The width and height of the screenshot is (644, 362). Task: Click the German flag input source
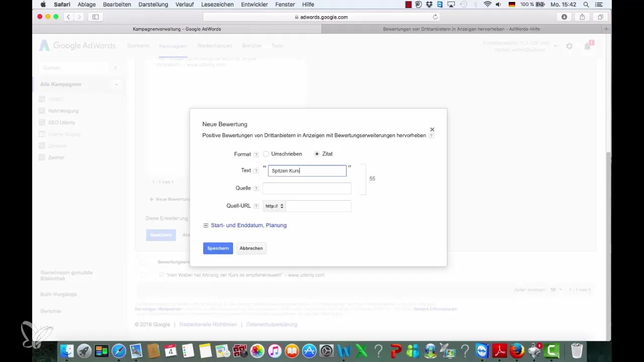[511, 4]
